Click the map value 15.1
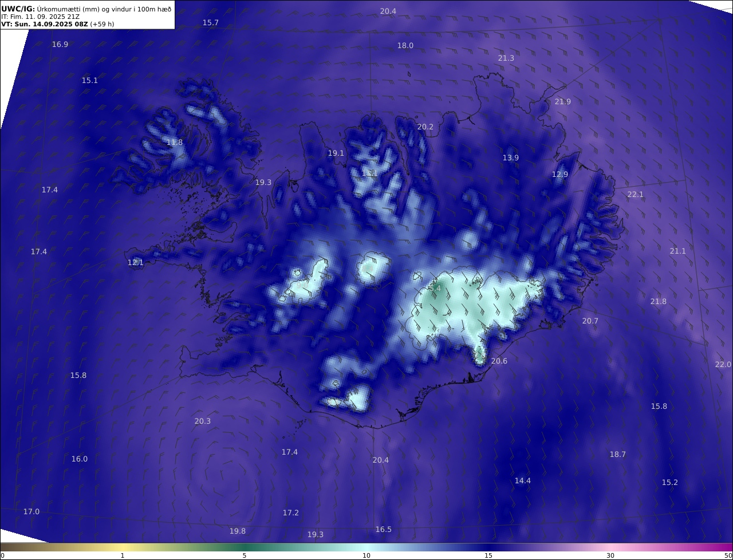This screenshot has height=560, width=733. [x=90, y=80]
